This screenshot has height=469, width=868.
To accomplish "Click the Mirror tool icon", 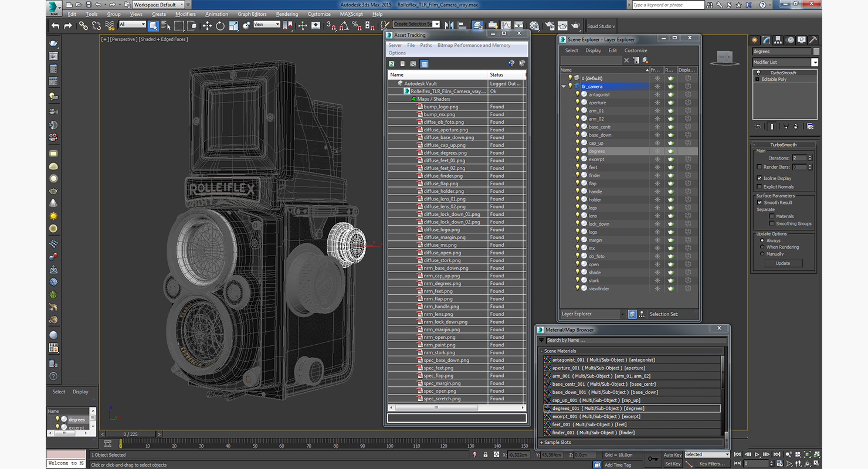I will point(450,26).
